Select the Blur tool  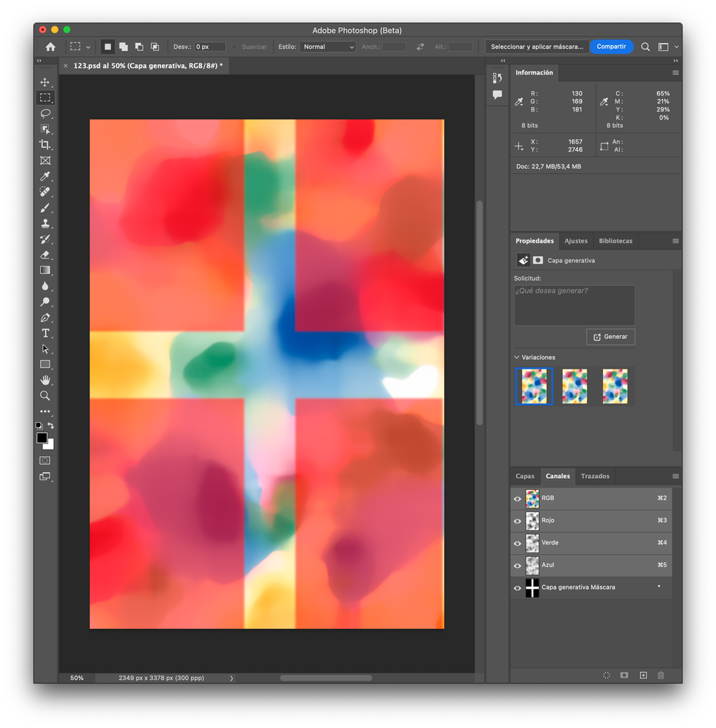click(x=45, y=286)
